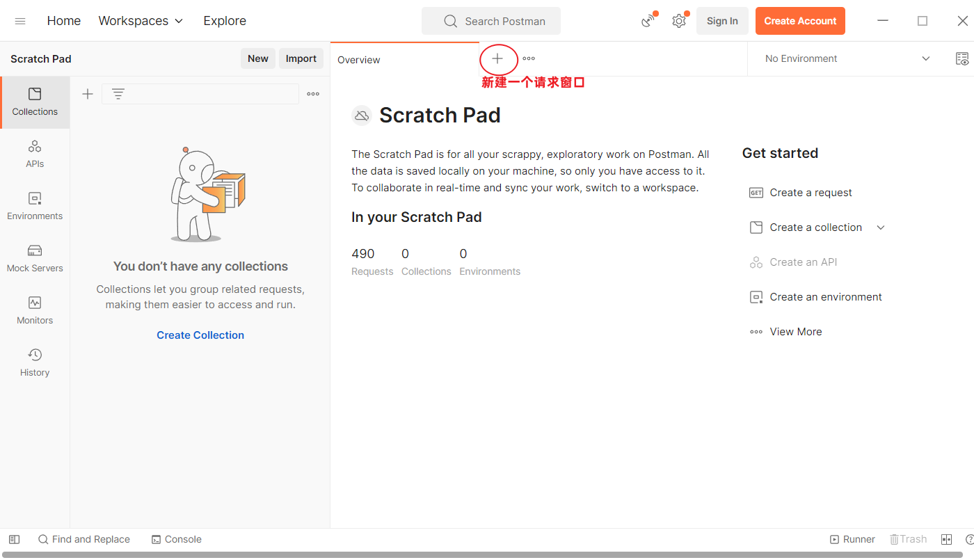
Task: Go to the Explore menu item
Action: [x=225, y=21]
